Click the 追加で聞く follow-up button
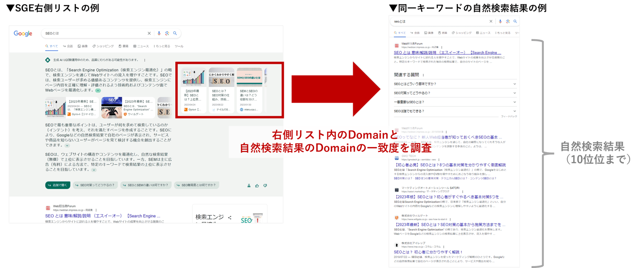The height and width of the screenshot is (268, 644). 57,184
